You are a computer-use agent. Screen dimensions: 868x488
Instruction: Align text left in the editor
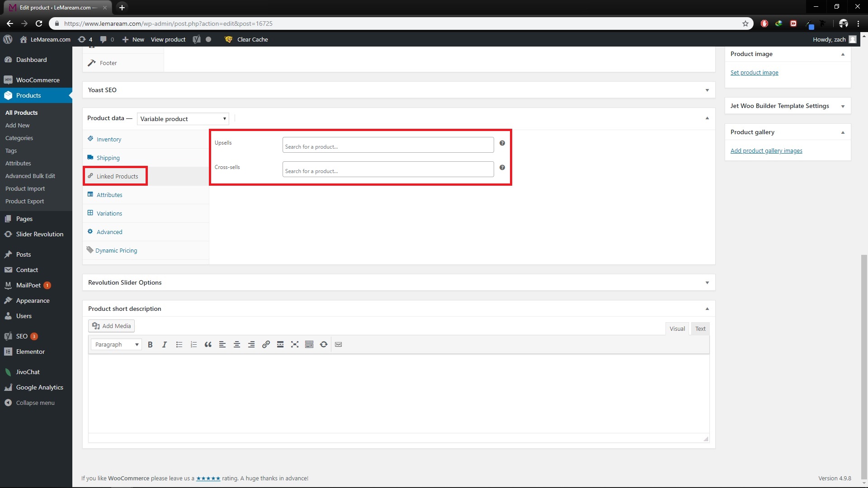[222, 344]
